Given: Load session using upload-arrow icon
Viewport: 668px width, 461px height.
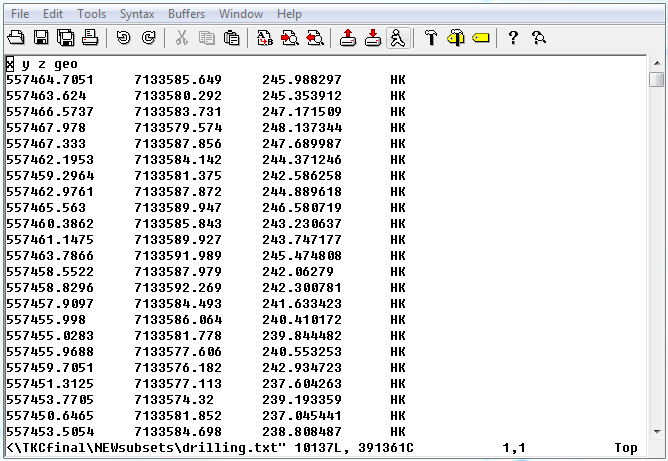Looking at the screenshot, I should tap(348, 38).
